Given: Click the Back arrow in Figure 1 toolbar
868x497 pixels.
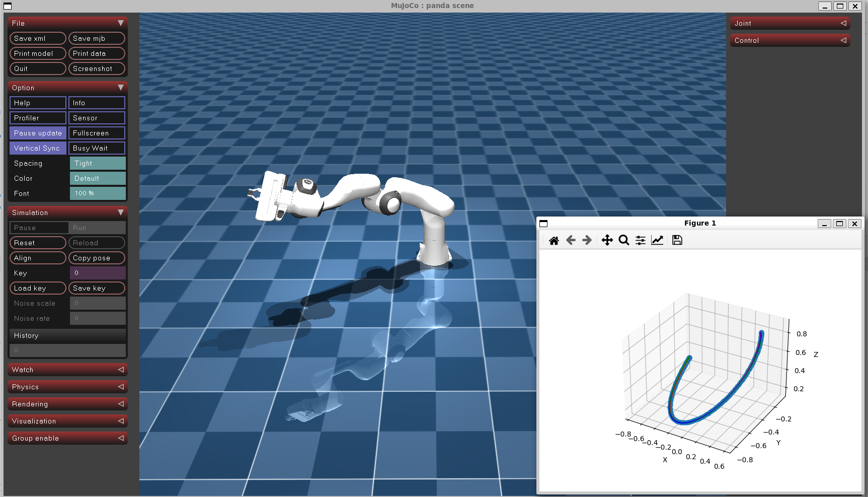Looking at the screenshot, I should click(x=571, y=240).
